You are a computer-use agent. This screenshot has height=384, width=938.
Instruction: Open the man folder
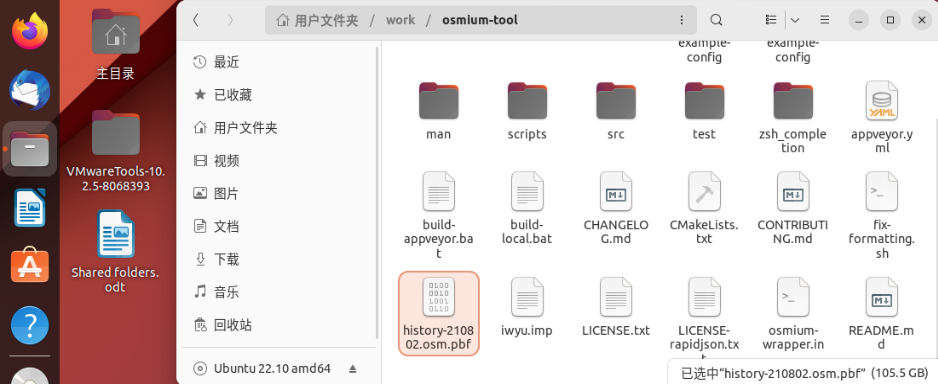click(x=438, y=111)
